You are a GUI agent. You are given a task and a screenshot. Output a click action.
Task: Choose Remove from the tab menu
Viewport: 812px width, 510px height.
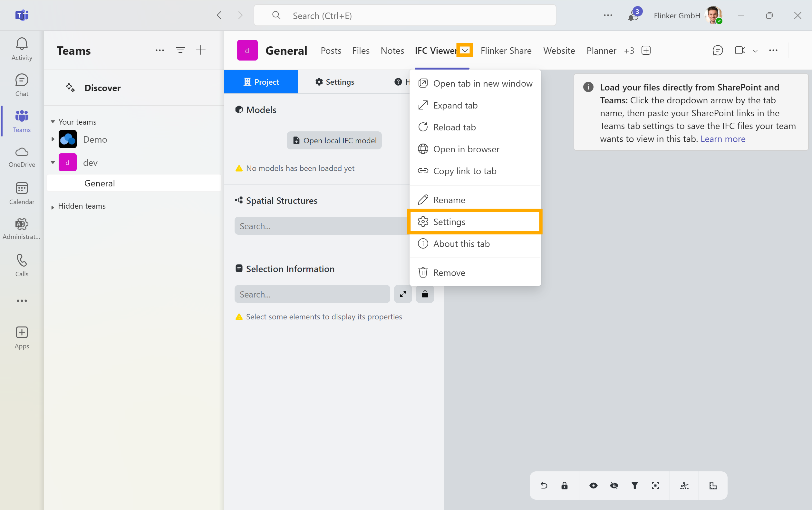coord(475,272)
